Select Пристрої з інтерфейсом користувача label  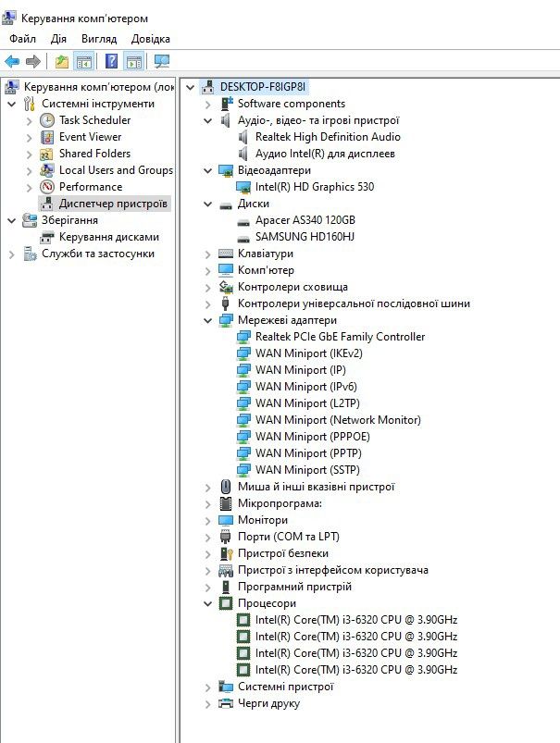333,570
